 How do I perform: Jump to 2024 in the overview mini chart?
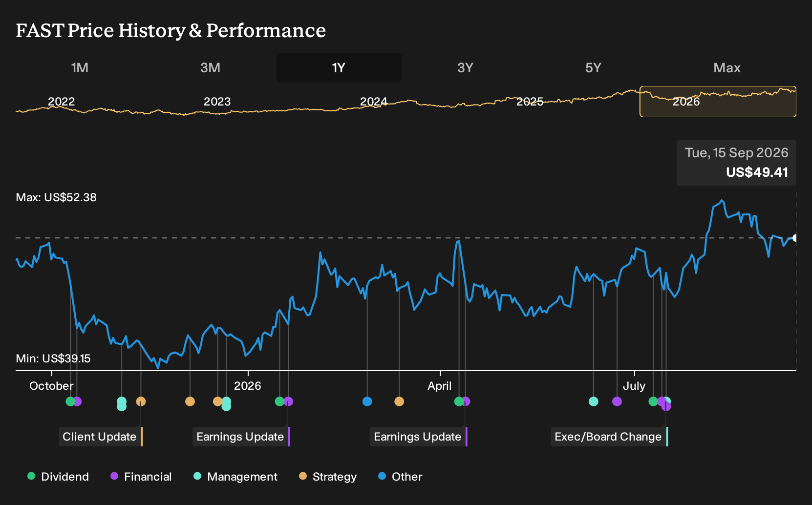tap(374, 102)
